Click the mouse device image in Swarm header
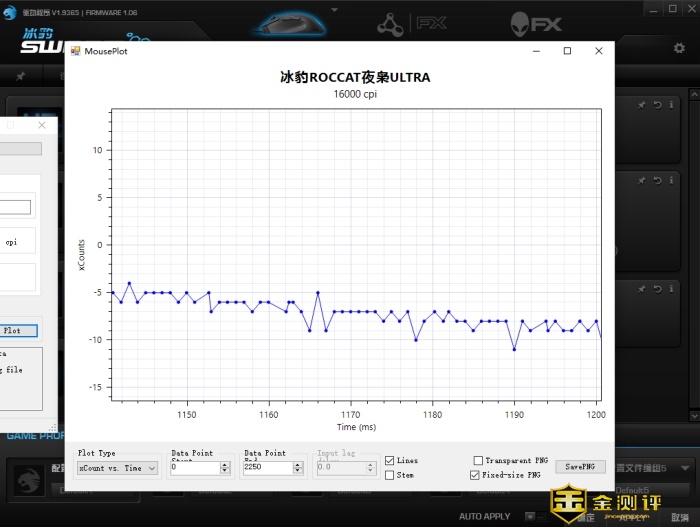Image resolution: width=700 pixels, height=527 pixels. click(292, 23)
